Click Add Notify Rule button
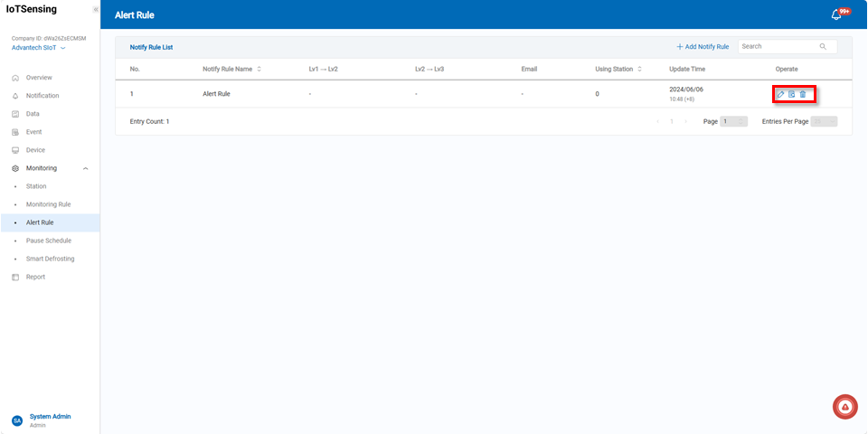This screenshot has width=868, height=434. pos(703,46)
